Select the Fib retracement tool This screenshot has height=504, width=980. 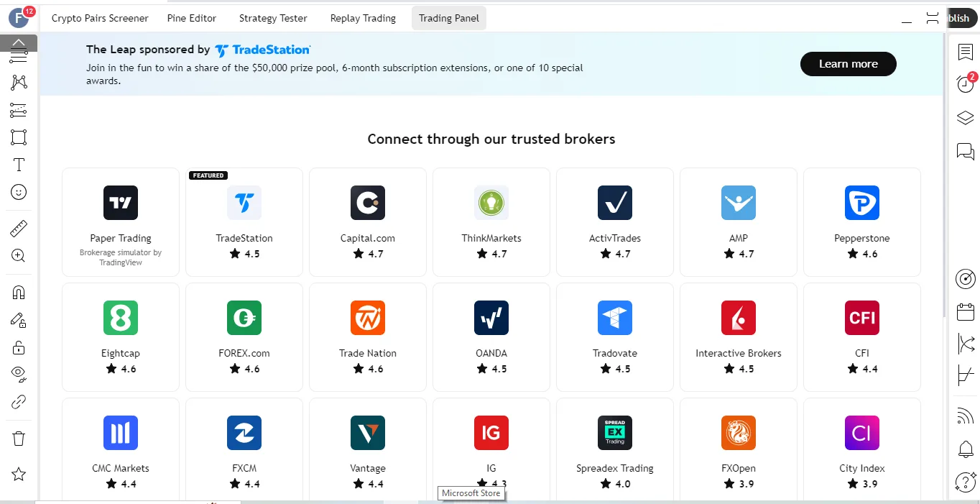coord(19,110)
